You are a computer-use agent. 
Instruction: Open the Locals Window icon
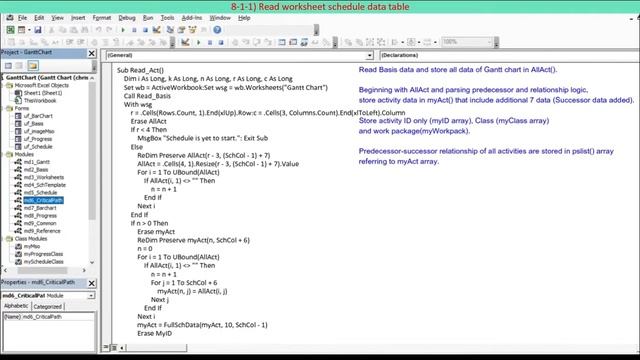tap(282, 42)
